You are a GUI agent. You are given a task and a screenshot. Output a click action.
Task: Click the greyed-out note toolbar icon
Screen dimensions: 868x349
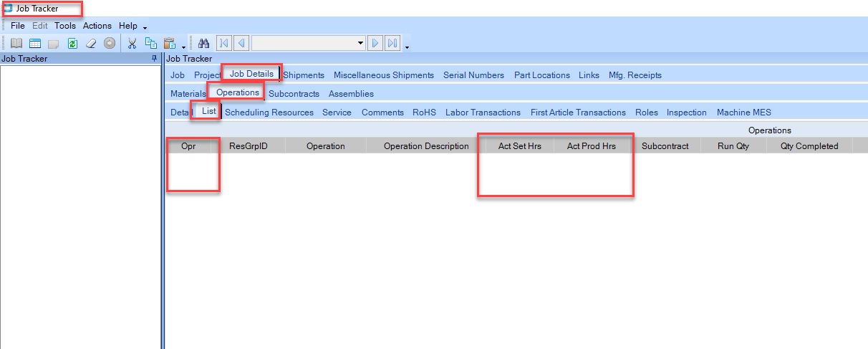(x=54, y=43)
